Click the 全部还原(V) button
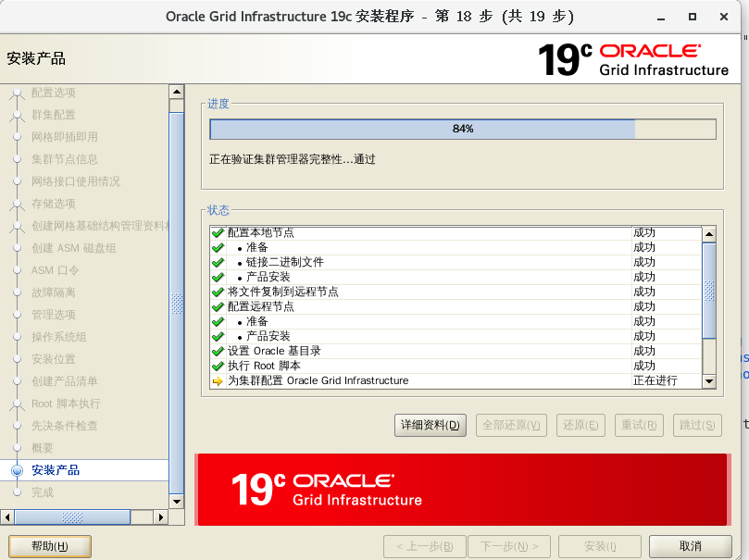This screenshot has width=749, height=560. 511,425
